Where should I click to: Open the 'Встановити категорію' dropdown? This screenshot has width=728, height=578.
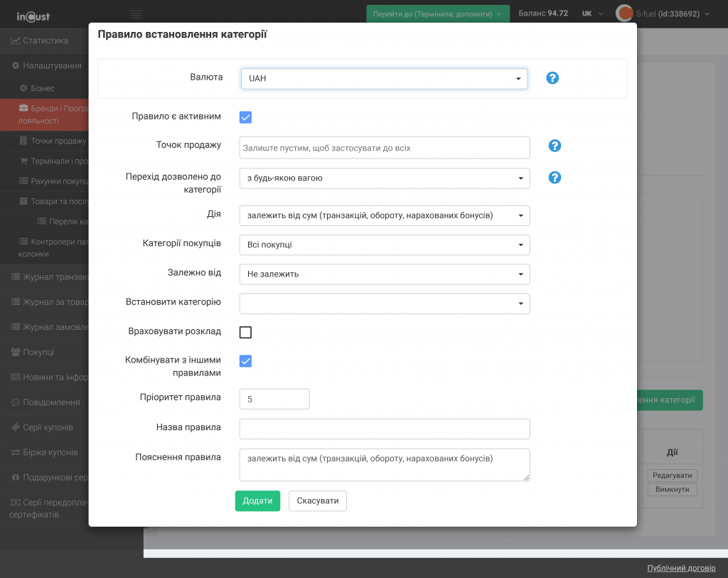[384, 304]
